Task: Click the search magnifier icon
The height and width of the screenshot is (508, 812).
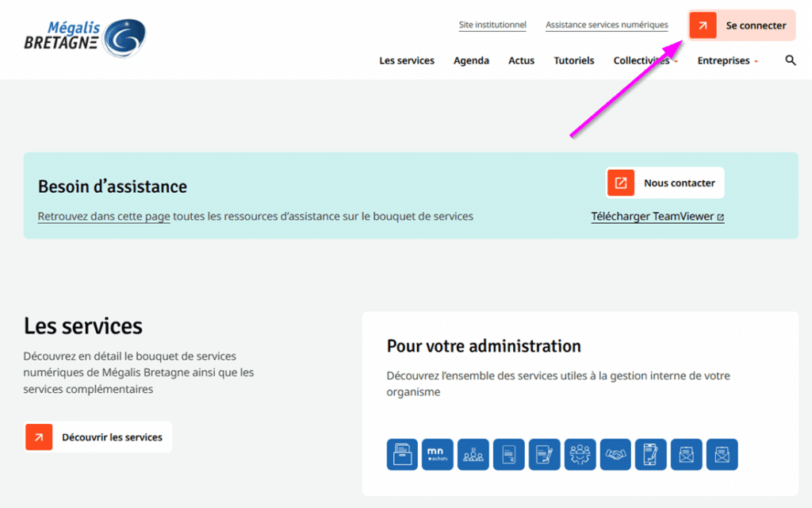Action: tap(791, 60)
